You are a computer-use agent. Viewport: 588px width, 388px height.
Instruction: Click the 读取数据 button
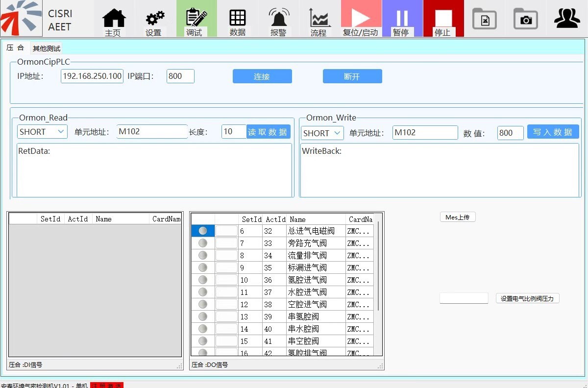tap(268, 132)
